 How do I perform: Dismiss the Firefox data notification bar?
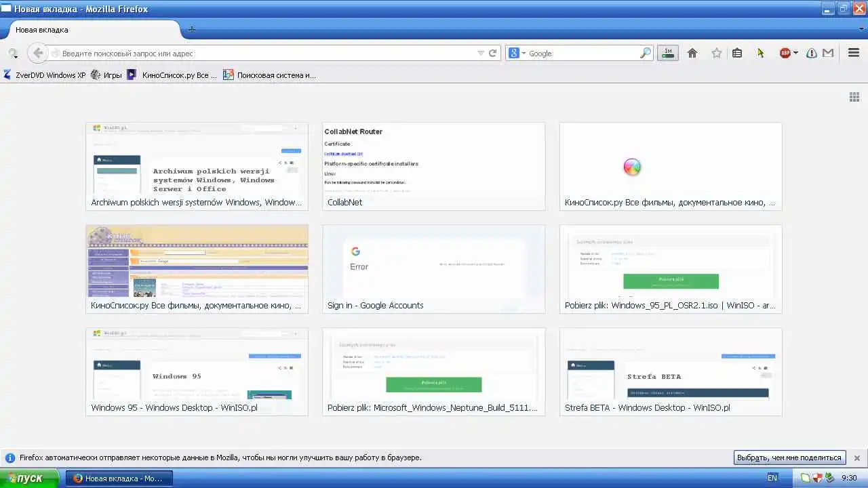(x=857, y=458)
